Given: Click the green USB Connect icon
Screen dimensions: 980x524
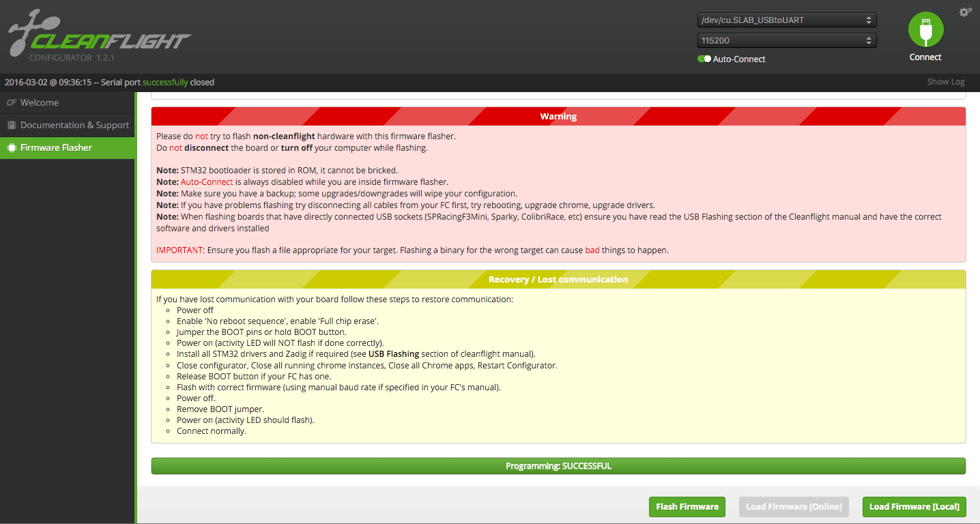Looking at the screenshot, I should point(925,30).
